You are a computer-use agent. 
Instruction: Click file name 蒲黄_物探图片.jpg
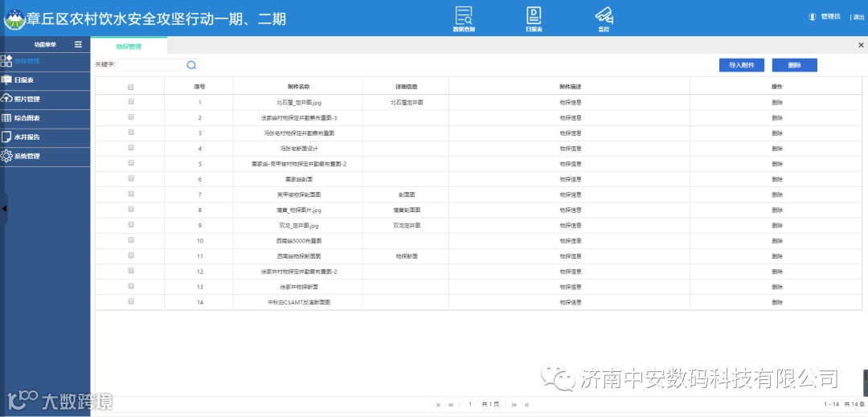tap(299, 211)
